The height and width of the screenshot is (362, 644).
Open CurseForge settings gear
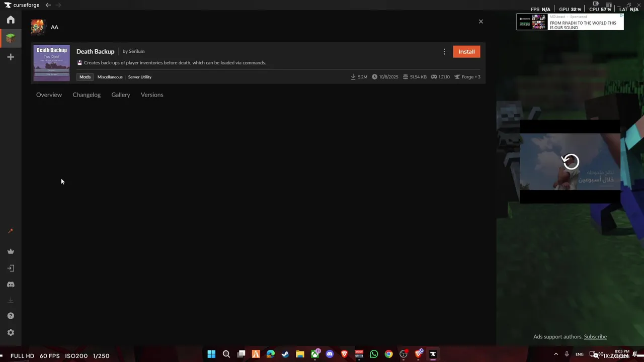11,332
